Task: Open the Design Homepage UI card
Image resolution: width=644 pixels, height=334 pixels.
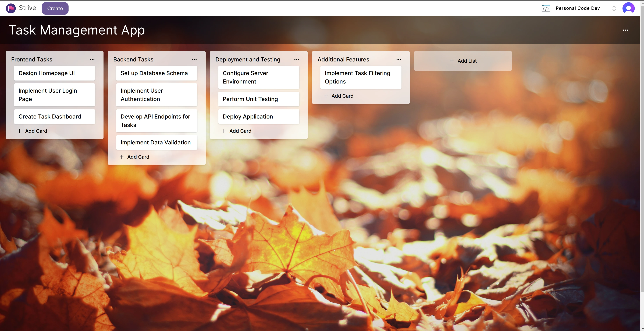Action: click(x=55, y=73)
